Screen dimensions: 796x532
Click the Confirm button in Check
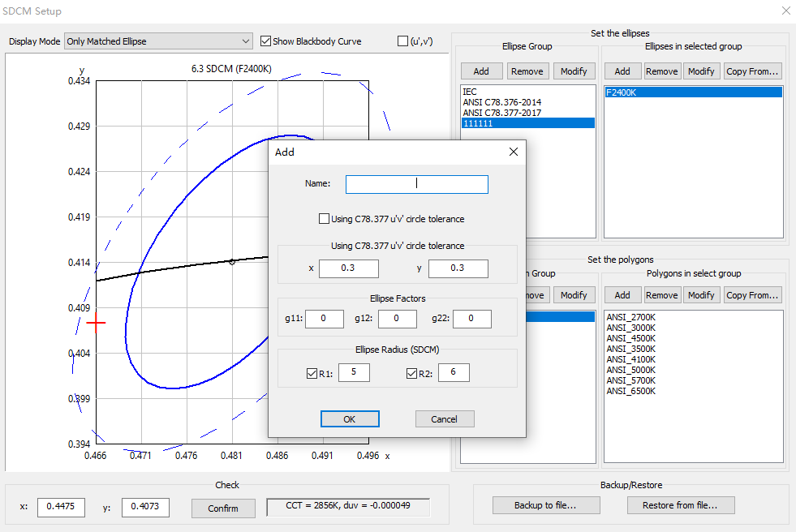[x=223, y=508]
